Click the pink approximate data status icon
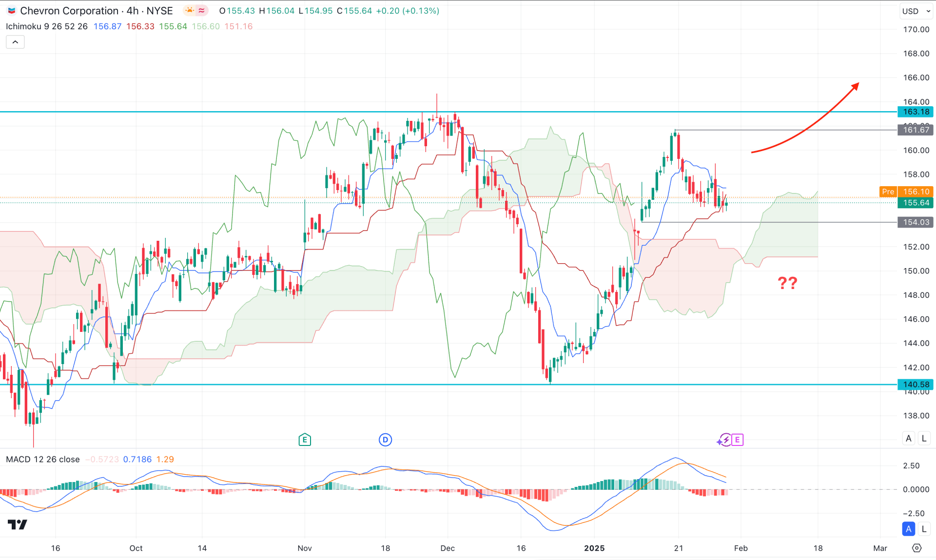936x560 pixels. [202, 10]
